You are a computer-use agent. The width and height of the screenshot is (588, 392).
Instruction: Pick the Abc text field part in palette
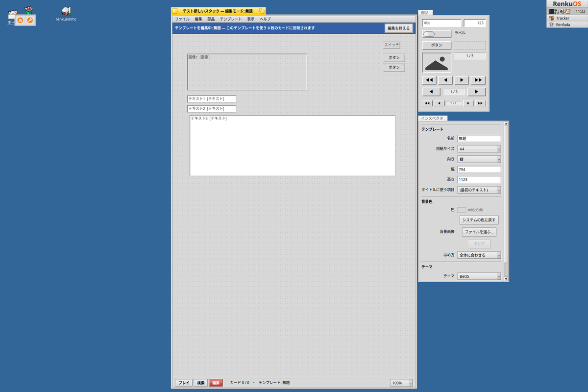(441, 23)
